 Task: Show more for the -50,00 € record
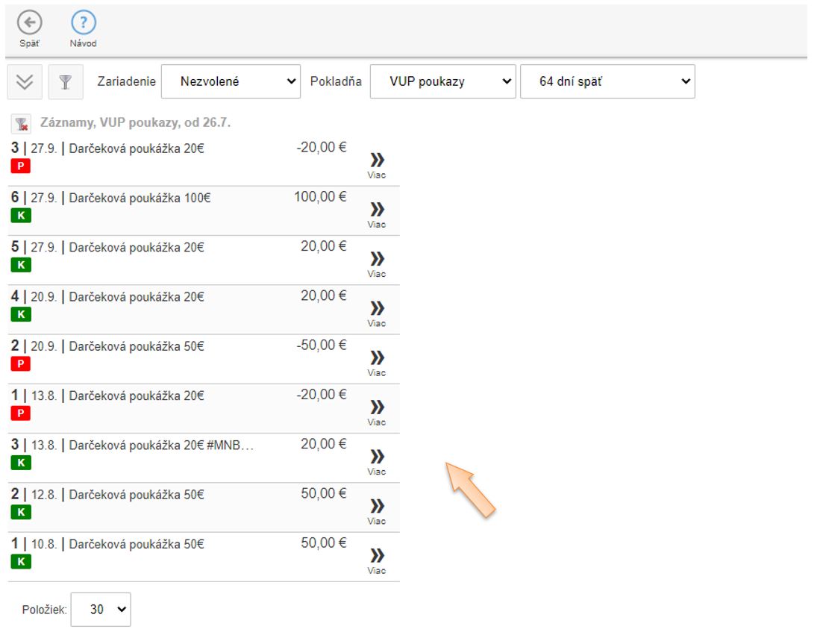tap(377, 362)
